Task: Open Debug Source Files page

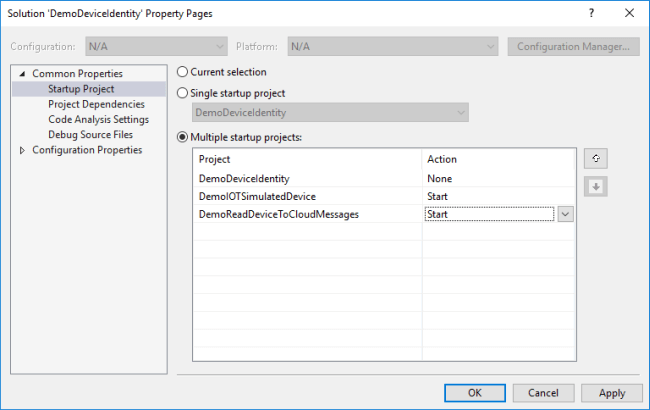Action: coord(90,134)
